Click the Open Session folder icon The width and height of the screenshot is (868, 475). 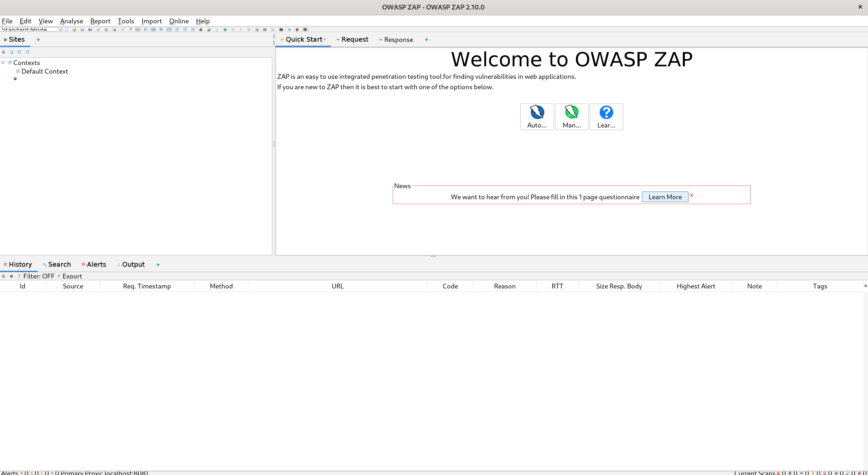click(75, 30)
